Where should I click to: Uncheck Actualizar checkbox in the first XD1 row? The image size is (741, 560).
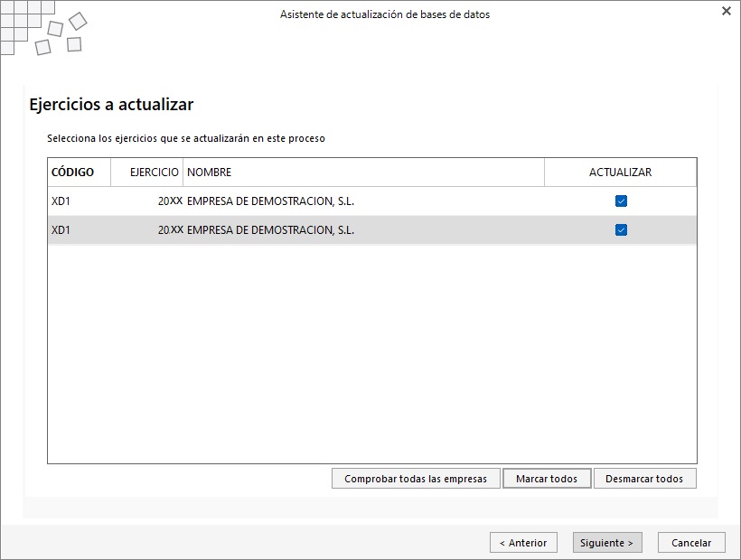tap(621, 201)
